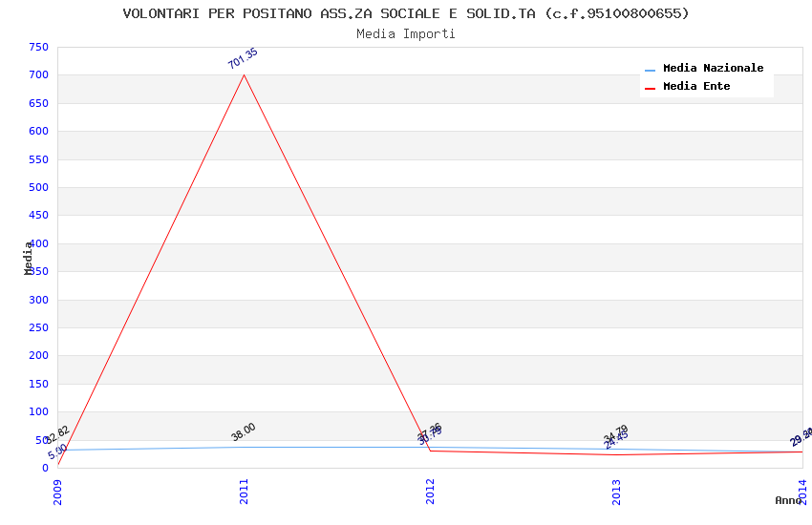Click the 300 y-axis tick label
Screen dimensions: 812x525
click(x=39, y=300)
